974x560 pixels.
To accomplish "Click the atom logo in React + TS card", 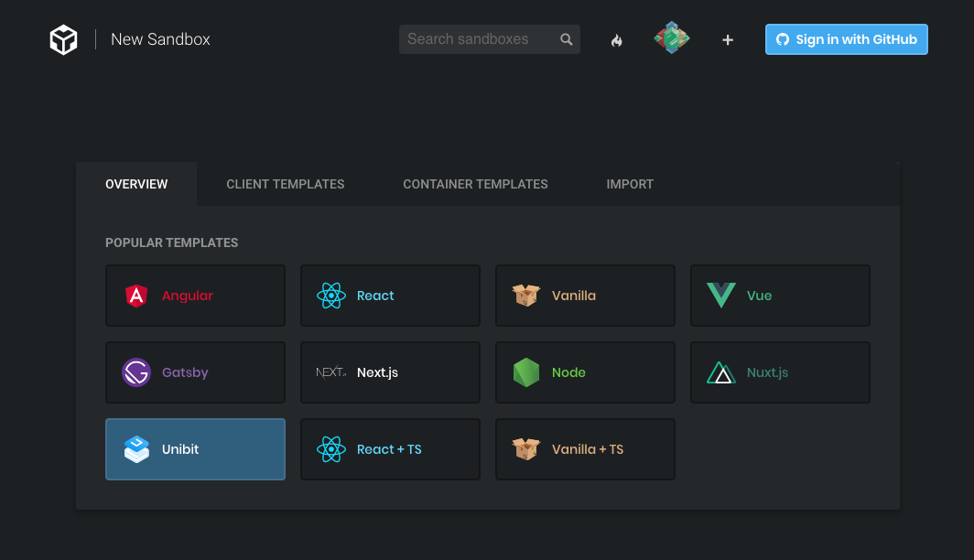I will pyautogui.click(x=331, y=449).
